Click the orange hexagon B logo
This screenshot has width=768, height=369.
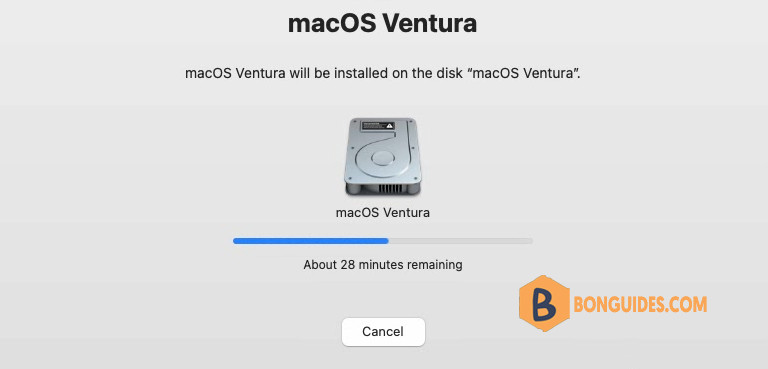pos(544,303)
